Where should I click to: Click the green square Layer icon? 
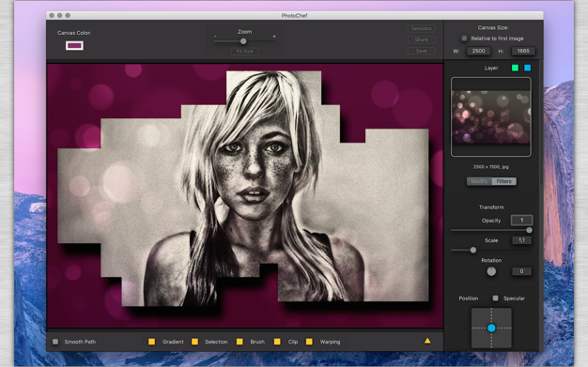coord(515,68)
